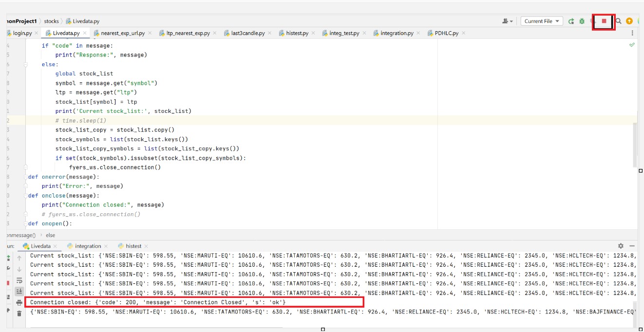Toggle soft-wrap in the Run console
The image size is (644, 332).
19,280
